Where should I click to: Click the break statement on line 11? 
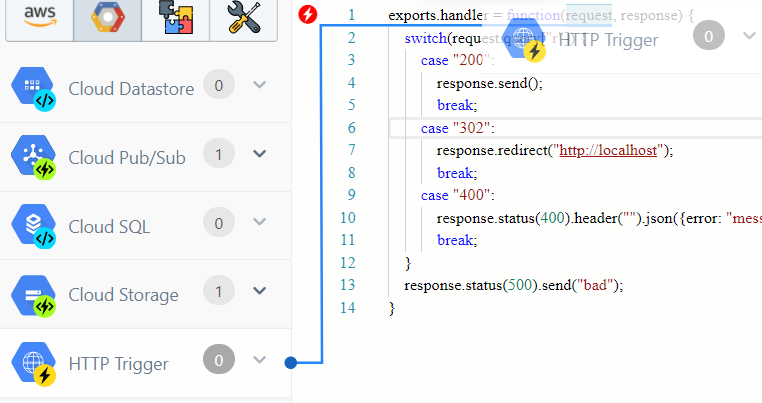[457, 240]
